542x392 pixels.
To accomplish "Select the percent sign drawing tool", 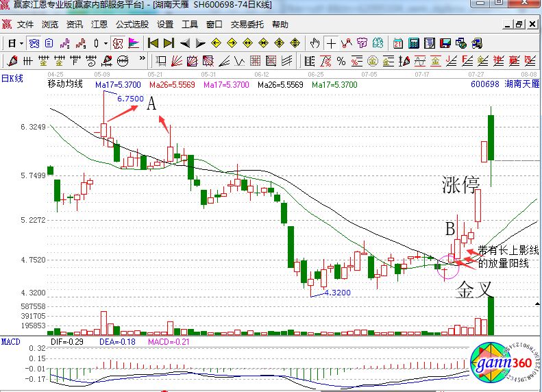I will pos(341,60).
